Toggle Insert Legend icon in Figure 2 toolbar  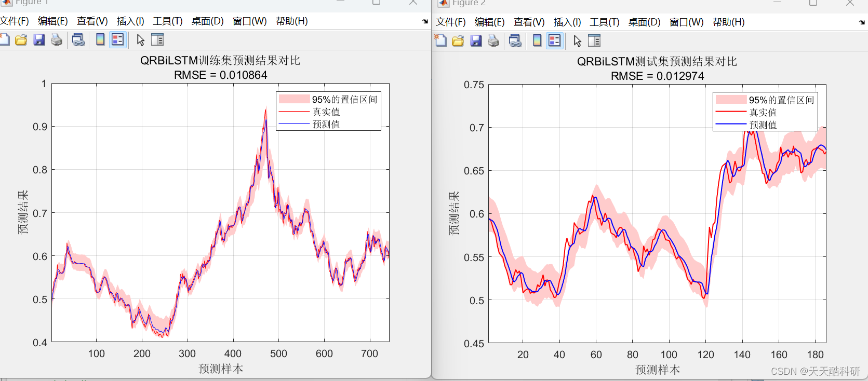[555, 41]
